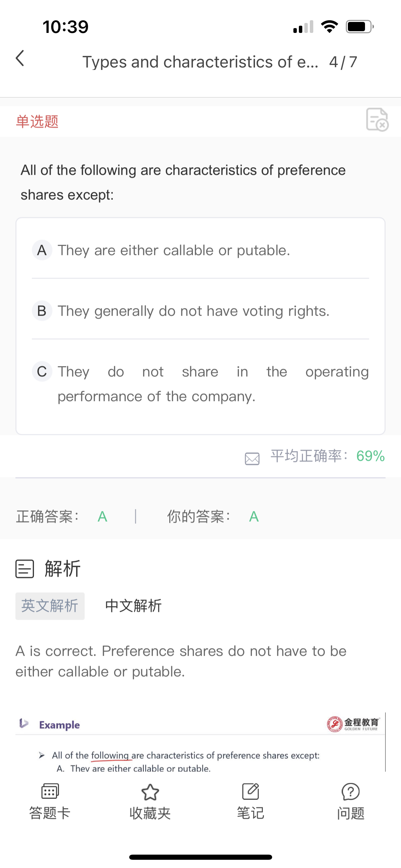Click the error-correction document icon
401x868 pixels.
click(377, 120)
